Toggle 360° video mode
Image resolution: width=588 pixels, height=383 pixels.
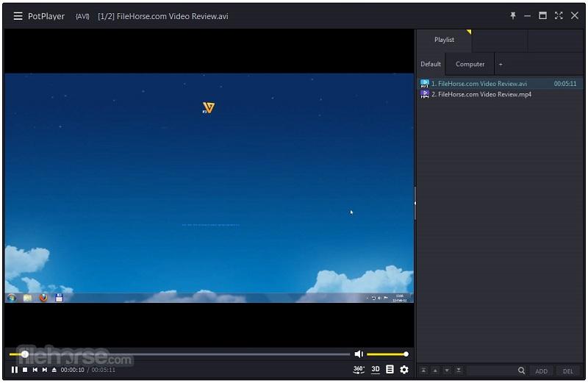(x=359, y=370)
